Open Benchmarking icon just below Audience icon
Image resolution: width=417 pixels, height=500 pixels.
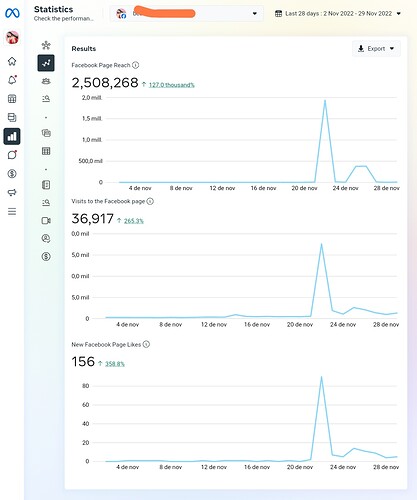[x=46, y=99]
